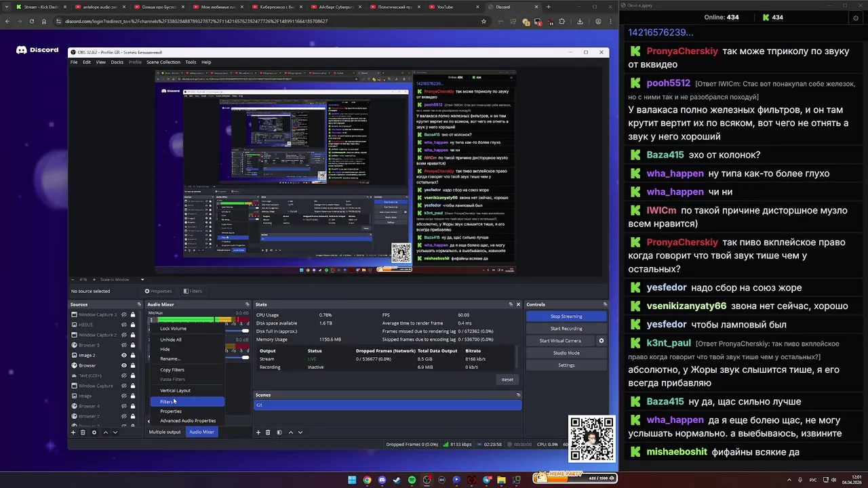868x488 pixels.
Task: Move source down arrow in Sources toolbar
Action: 115,432
